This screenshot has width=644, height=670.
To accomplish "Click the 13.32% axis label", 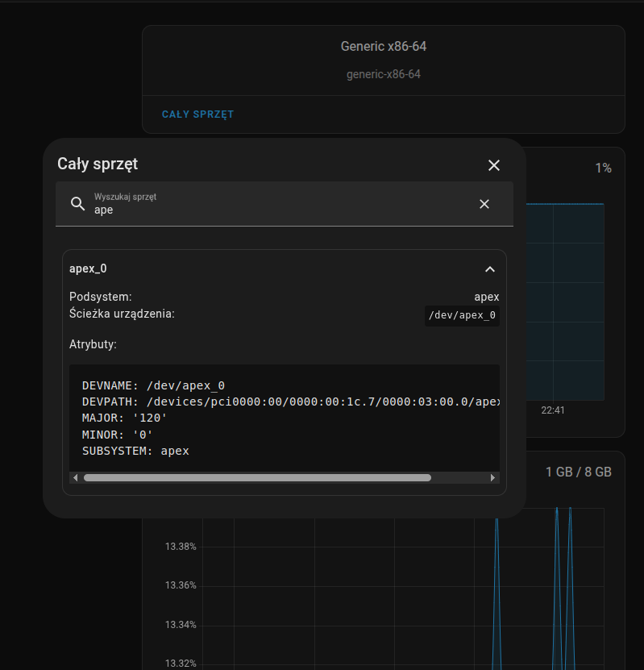I will tap(181, 664).
